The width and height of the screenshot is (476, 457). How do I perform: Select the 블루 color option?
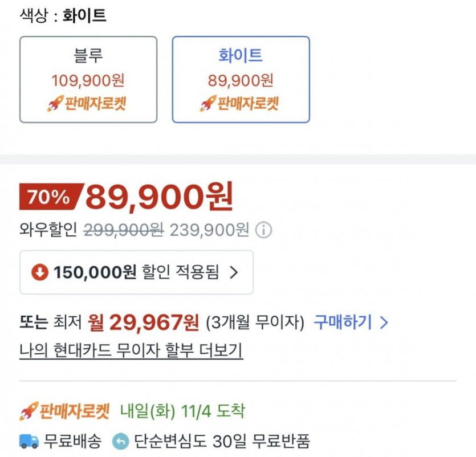(88, 80)
